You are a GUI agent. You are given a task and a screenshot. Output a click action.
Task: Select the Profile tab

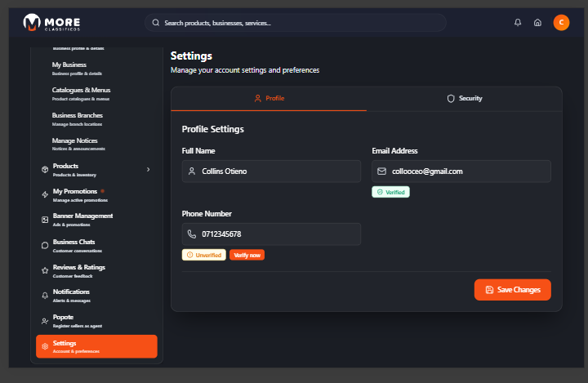point(269,98)
